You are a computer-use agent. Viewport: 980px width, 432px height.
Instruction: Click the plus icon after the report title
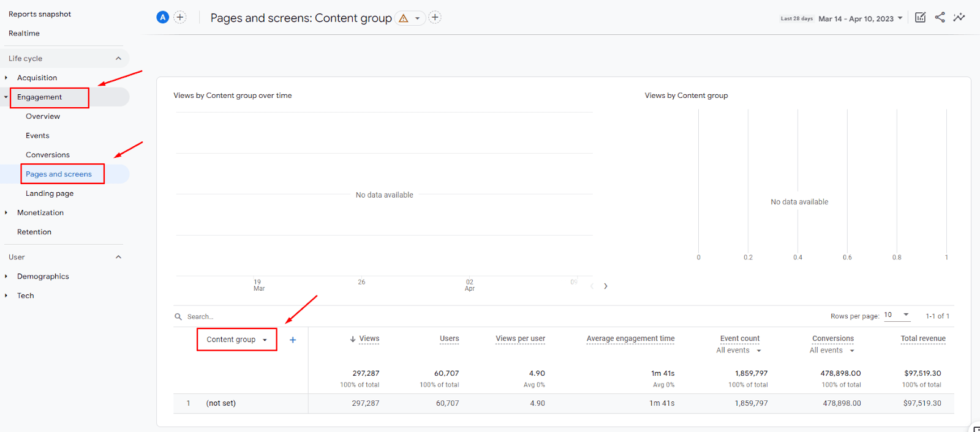pyautogui.click(x=435, y=17)
